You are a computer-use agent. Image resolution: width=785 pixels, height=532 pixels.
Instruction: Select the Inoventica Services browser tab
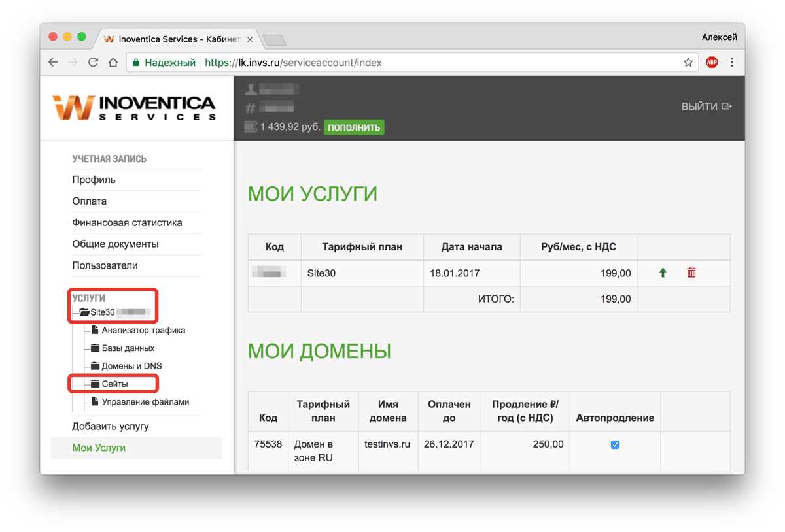tap(178, 39)
